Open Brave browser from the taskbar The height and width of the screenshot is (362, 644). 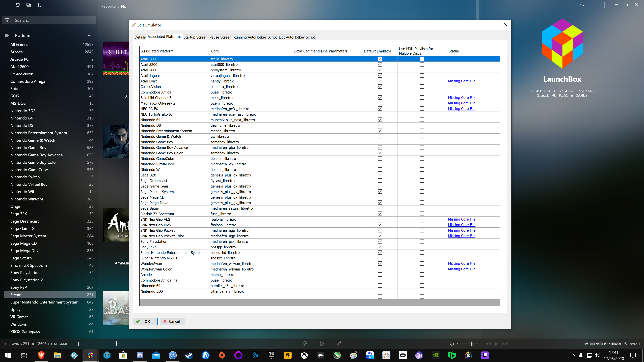(41, 355)
